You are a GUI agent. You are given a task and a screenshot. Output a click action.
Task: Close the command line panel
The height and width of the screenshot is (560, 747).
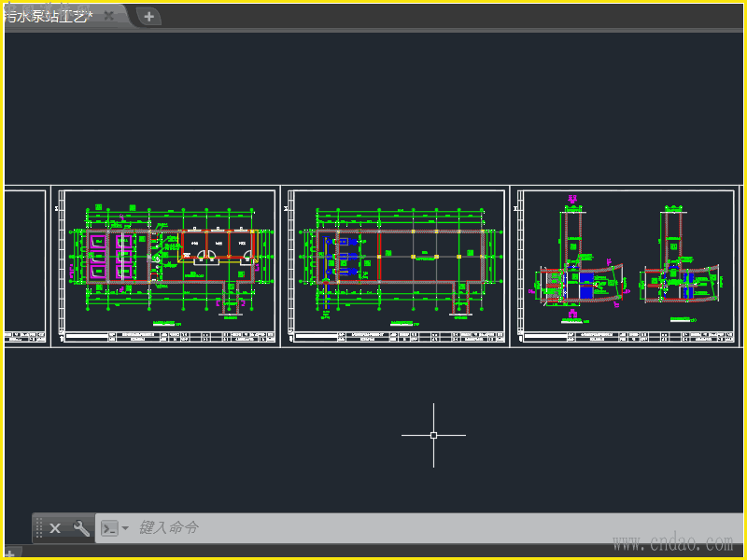pos(55,528)
